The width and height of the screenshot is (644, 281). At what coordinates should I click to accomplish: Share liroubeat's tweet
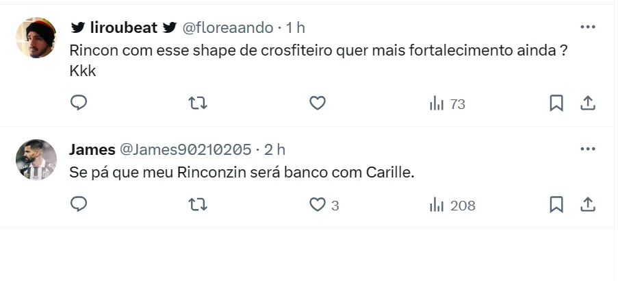click(587, 103)
